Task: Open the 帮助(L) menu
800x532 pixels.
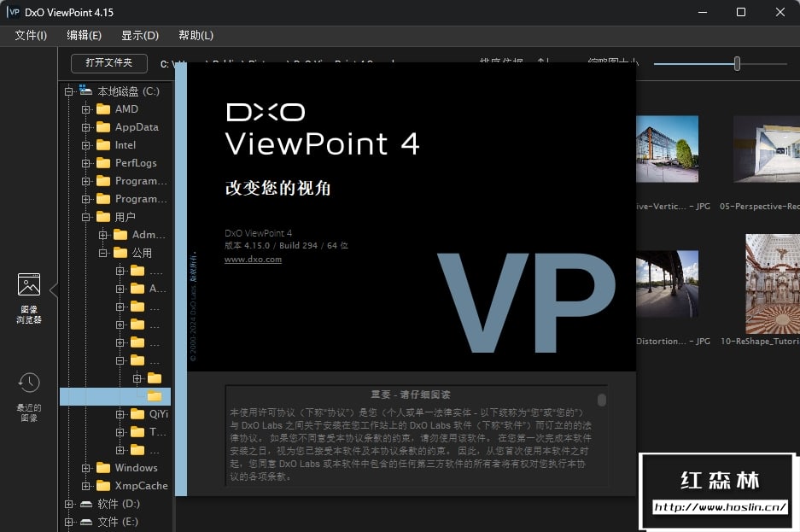Action: 196,35
